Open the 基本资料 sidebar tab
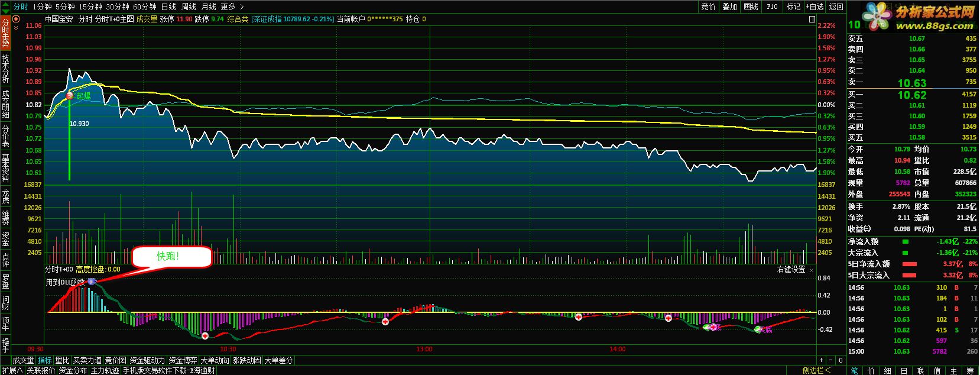 pos(5,168)
